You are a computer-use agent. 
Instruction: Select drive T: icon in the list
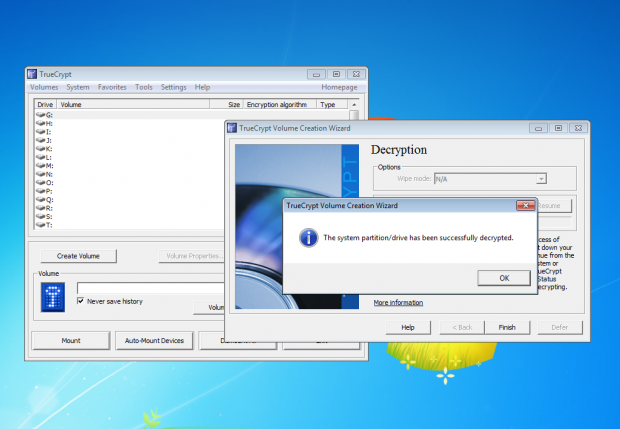pos(41,225)
